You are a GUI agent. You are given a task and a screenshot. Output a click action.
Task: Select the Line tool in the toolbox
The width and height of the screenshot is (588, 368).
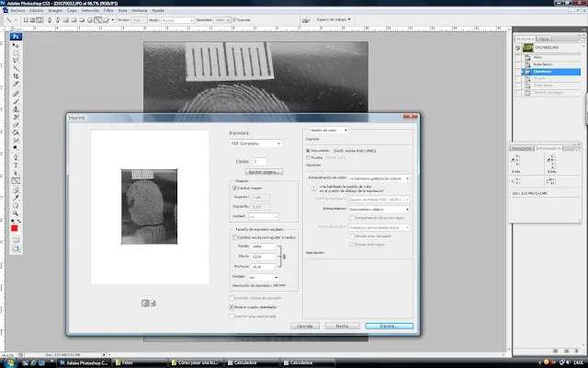(16, 181)
